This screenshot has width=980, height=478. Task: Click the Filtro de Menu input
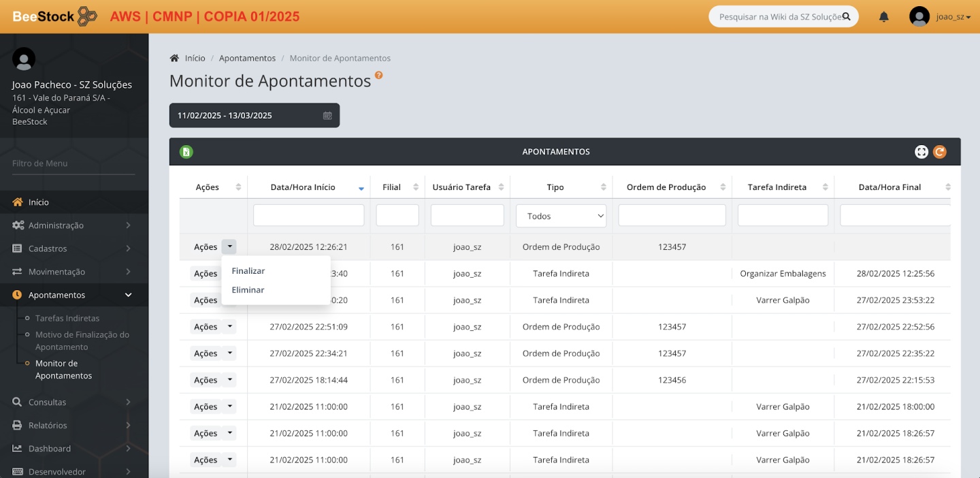[x=73, y=163]
